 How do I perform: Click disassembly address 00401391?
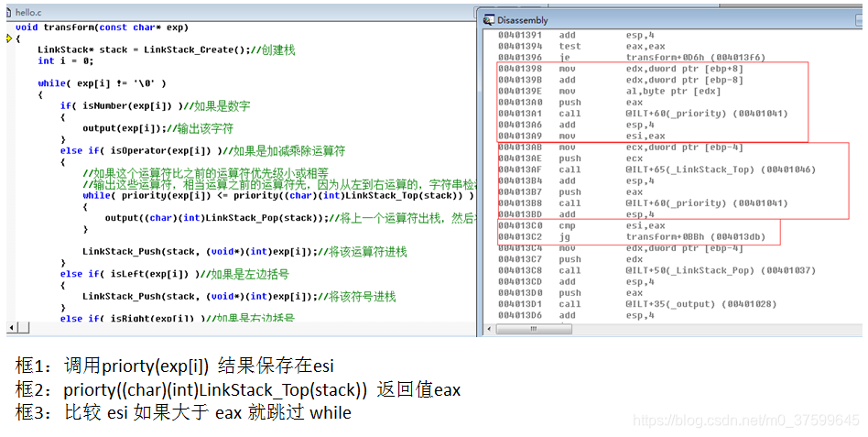point(520,35)
